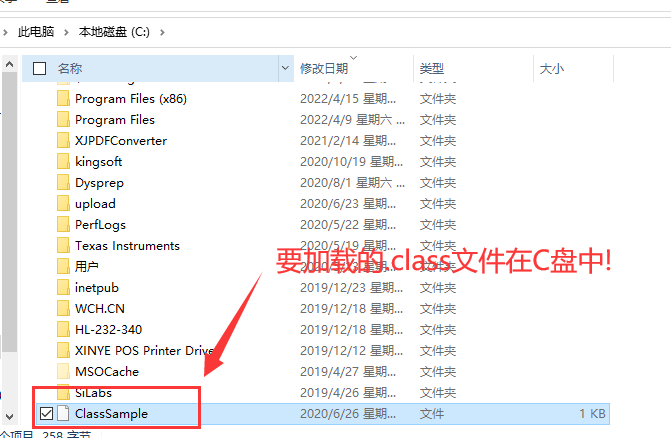
Task: Select the inetpub folder icon
Action: pyautogui.click(x=63, y=287)
